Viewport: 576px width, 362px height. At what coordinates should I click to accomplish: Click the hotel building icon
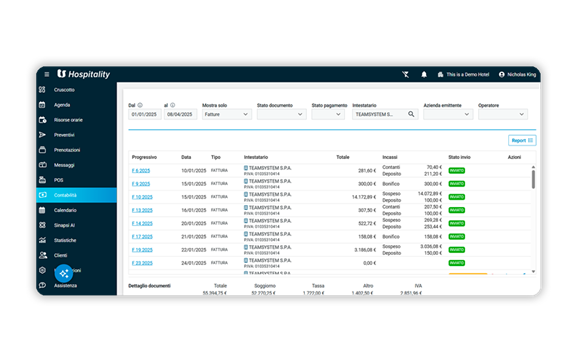440,75
